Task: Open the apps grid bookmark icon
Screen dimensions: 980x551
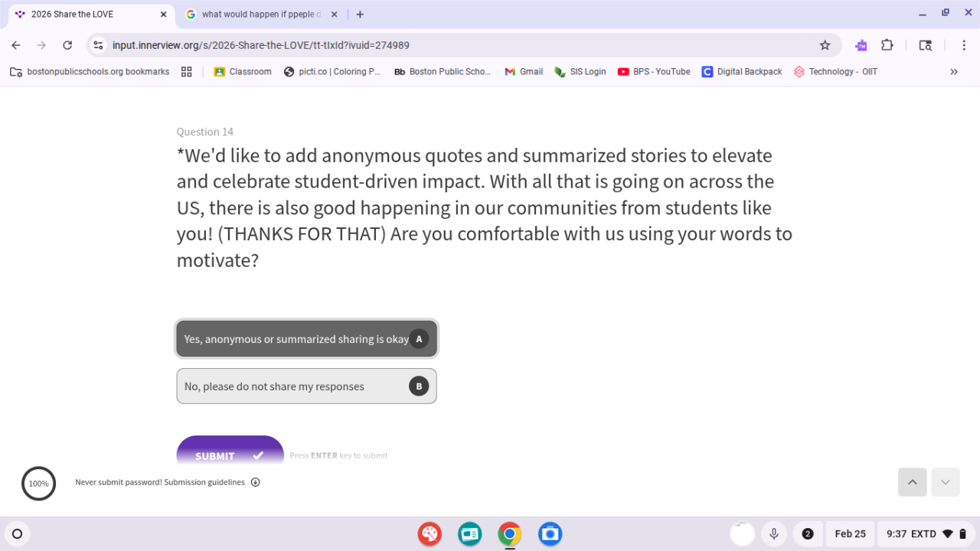Action: [186, 72]
